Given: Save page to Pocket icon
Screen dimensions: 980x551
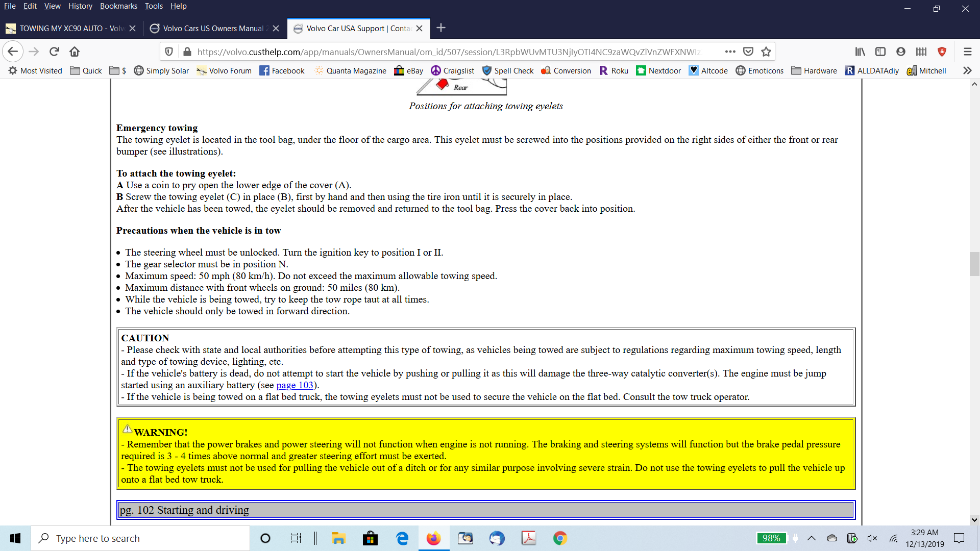Looking at the screenshot, I should [x=748, y=52].
